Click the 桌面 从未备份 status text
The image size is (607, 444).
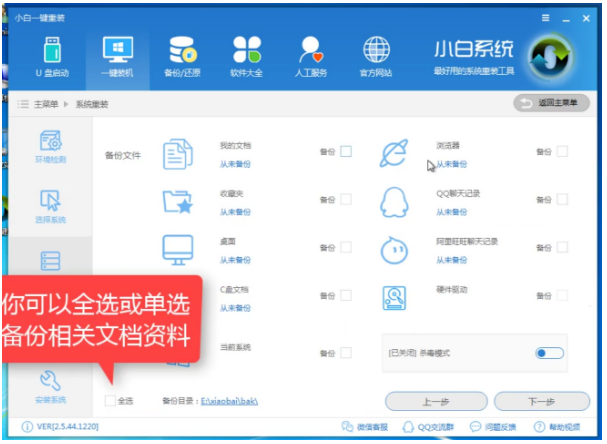point(235,260)
